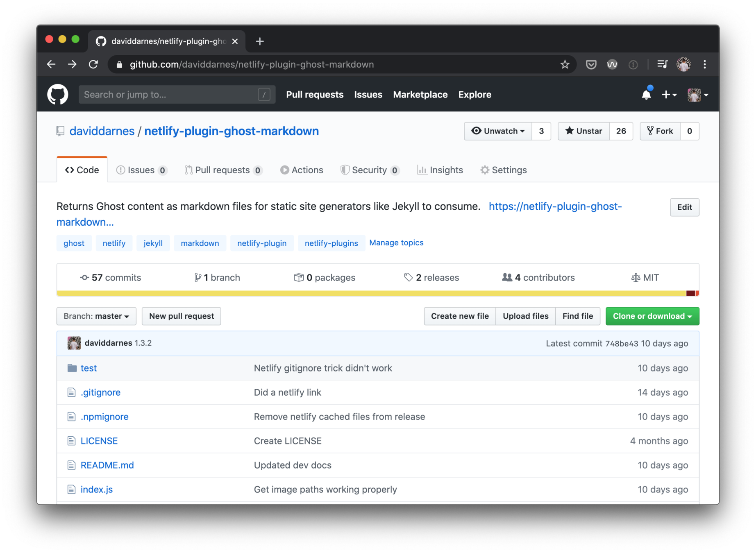View the 57 commits link
This screenshot has height=553, width=756.
click(111, 277)
